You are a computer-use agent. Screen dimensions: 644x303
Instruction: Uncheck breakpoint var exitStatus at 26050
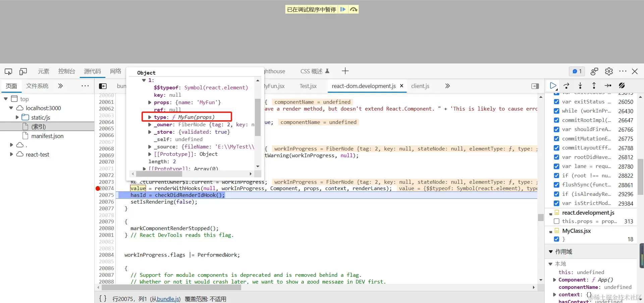point(556,101)
